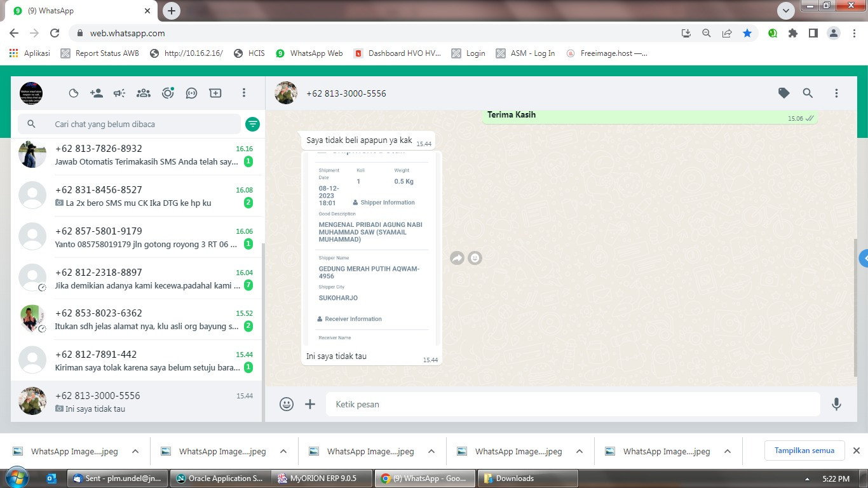Share this page icon in Chrome

click(x=727, y=33)
